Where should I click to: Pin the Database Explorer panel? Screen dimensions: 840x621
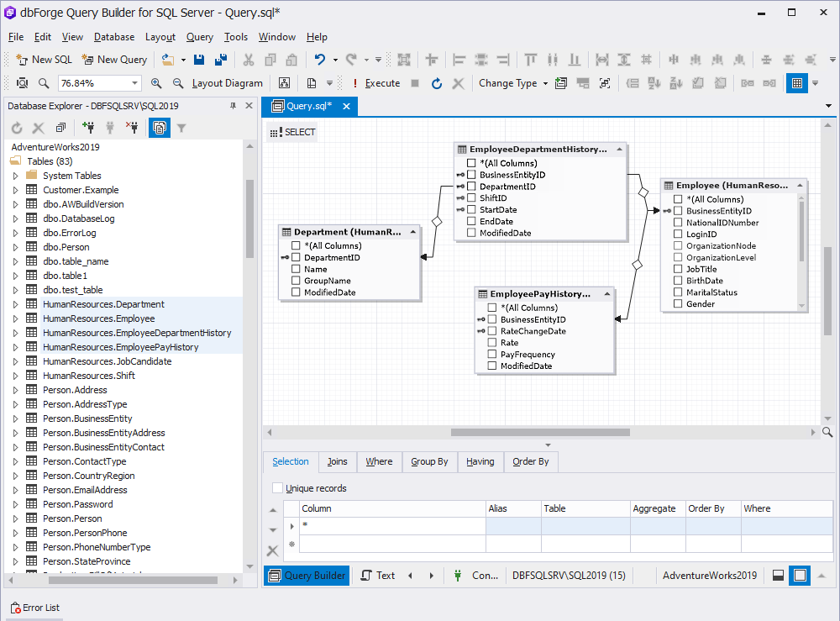[x=233, y=106]
